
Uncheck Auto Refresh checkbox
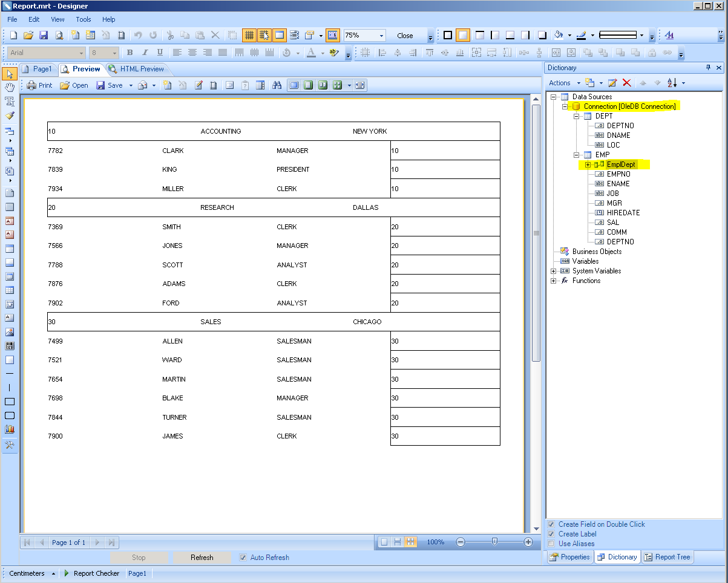(x=243, y=558)
